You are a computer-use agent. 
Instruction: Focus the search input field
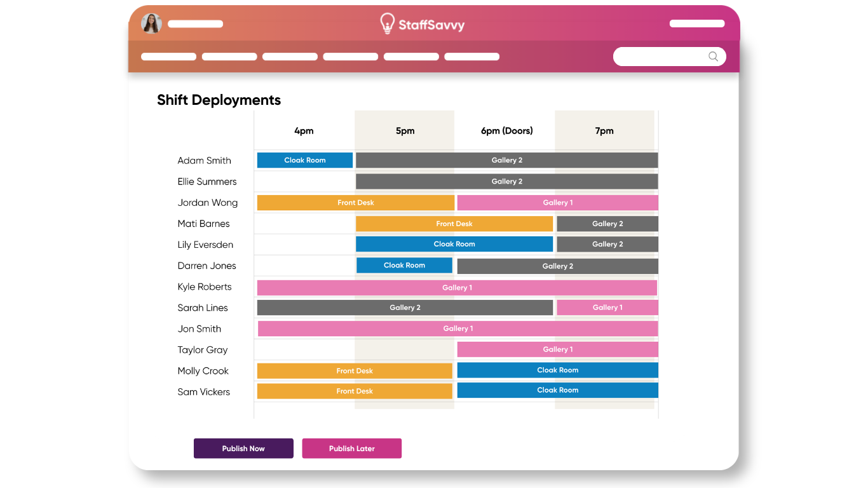669,57
